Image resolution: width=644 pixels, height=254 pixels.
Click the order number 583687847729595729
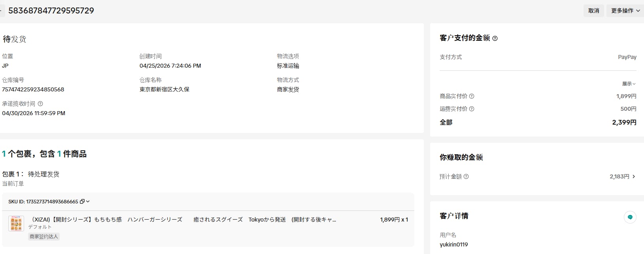51,11
